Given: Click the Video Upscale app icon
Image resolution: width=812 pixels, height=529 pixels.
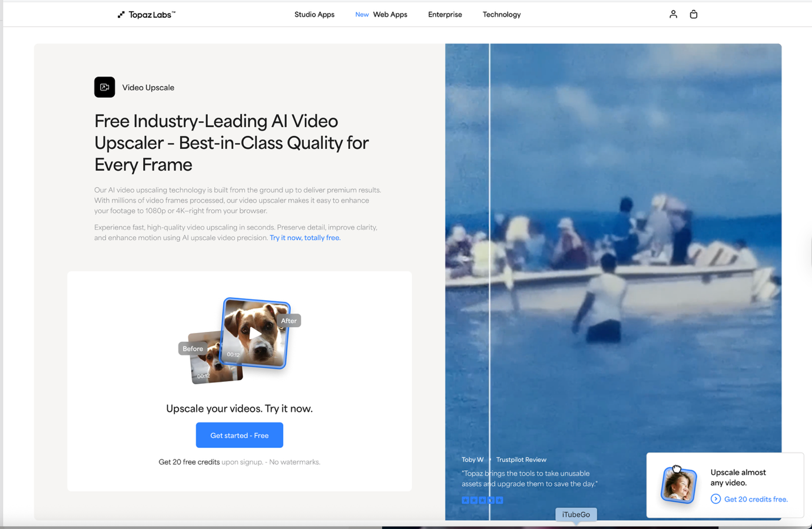Looking at the screenshot, I should 105,87.
